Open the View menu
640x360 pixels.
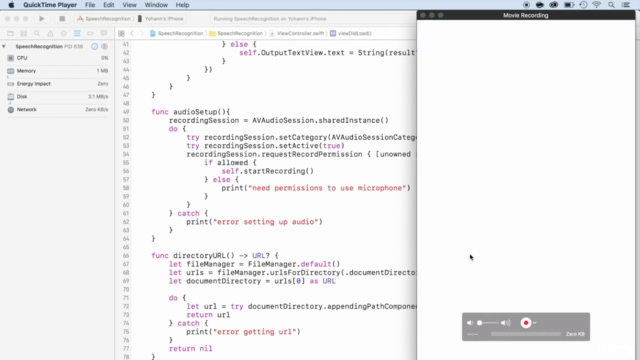(129, 5)
